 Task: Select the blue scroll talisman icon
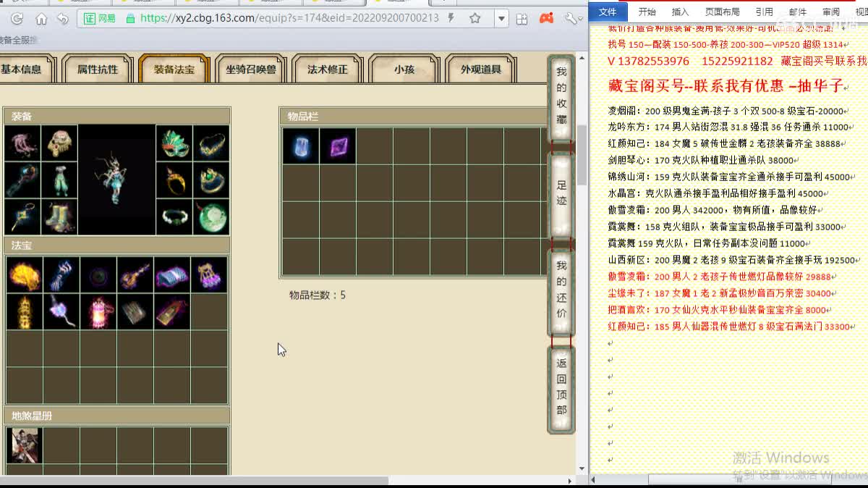coord(172,275)
